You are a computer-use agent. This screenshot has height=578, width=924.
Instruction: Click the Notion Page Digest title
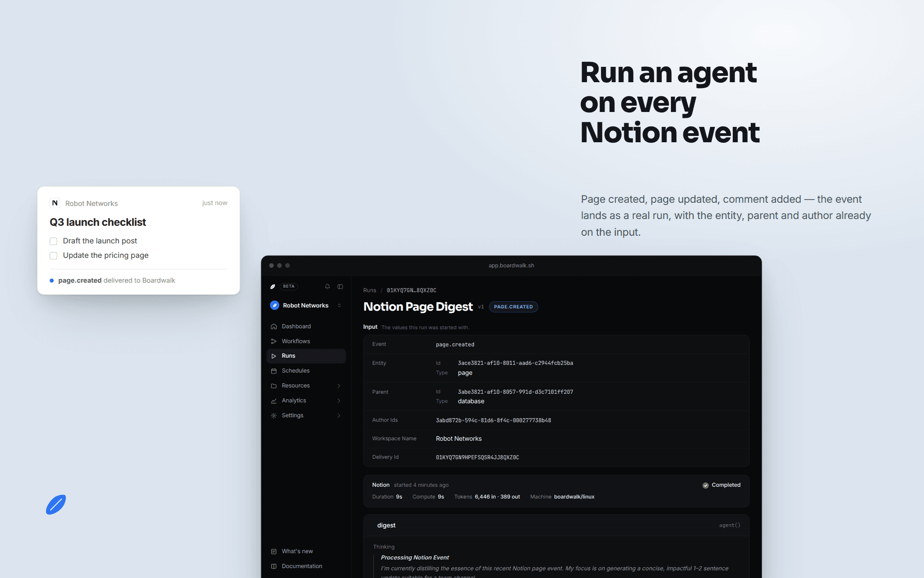[x=418, y=307]
